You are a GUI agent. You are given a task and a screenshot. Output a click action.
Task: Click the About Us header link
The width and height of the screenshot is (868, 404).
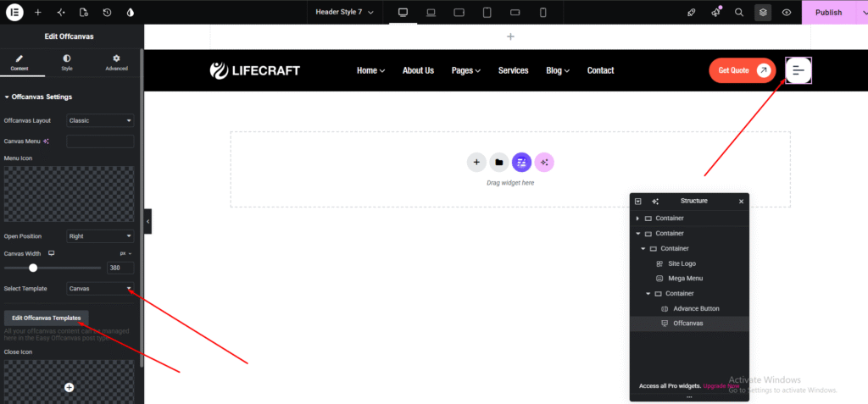(418, 70)
